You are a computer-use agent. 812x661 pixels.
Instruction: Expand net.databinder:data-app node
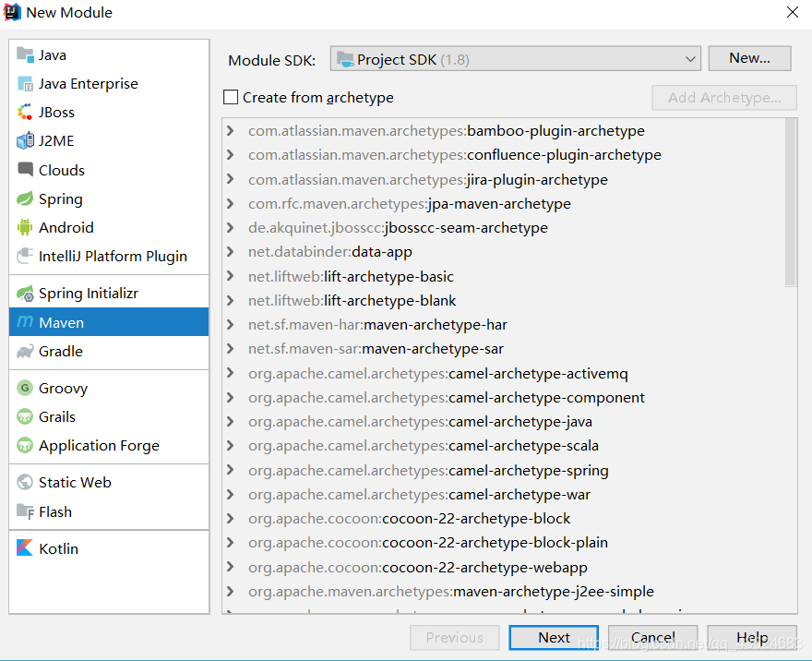[x=231, y=252]
